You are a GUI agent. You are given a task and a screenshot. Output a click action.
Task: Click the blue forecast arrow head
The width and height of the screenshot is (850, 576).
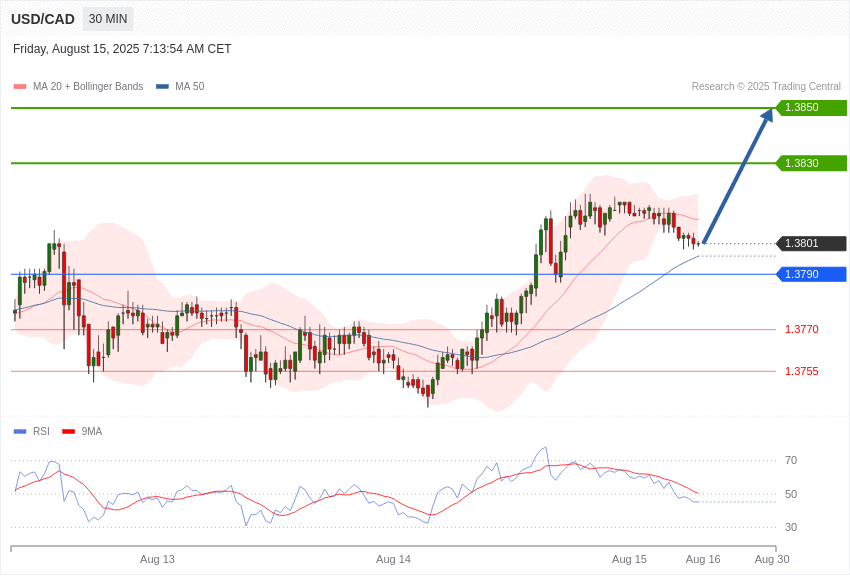point(767,115)
